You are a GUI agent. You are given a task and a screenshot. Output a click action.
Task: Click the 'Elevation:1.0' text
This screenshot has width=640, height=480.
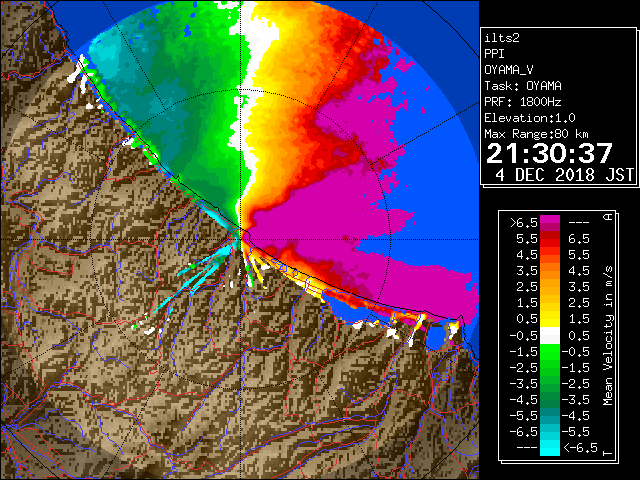[530, 118]
